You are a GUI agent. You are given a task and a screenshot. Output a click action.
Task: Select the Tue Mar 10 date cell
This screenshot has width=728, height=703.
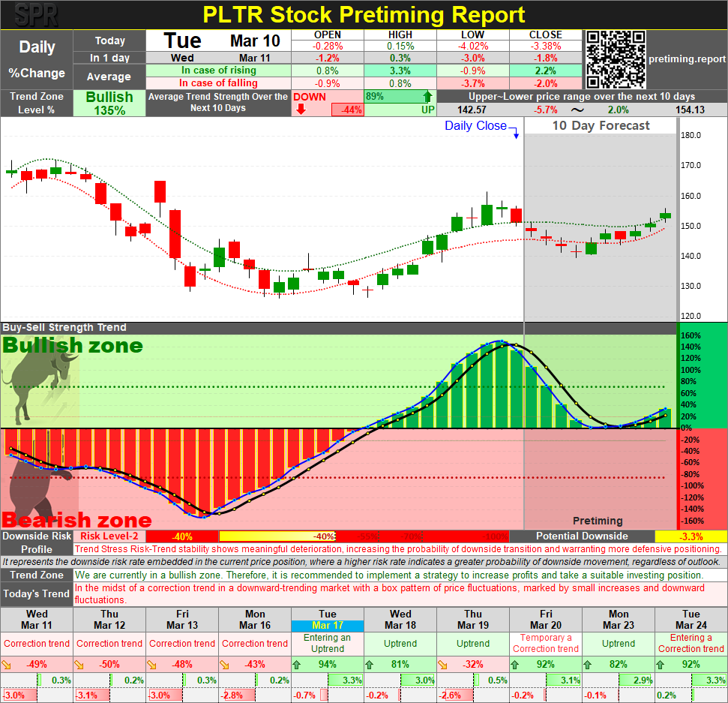pyautogui.click(x=219, y=41)
